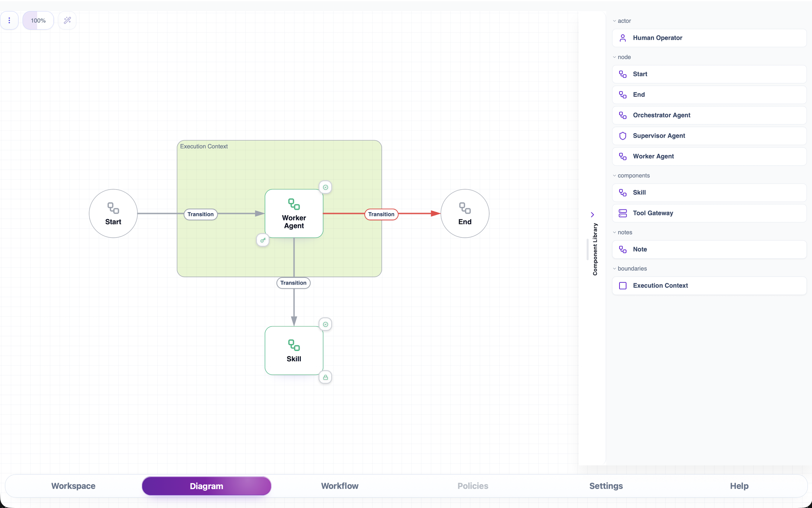Pick Skill label in component library
Image resolution: width=812 pixels, height=508 pixels.
coord(639,192)
